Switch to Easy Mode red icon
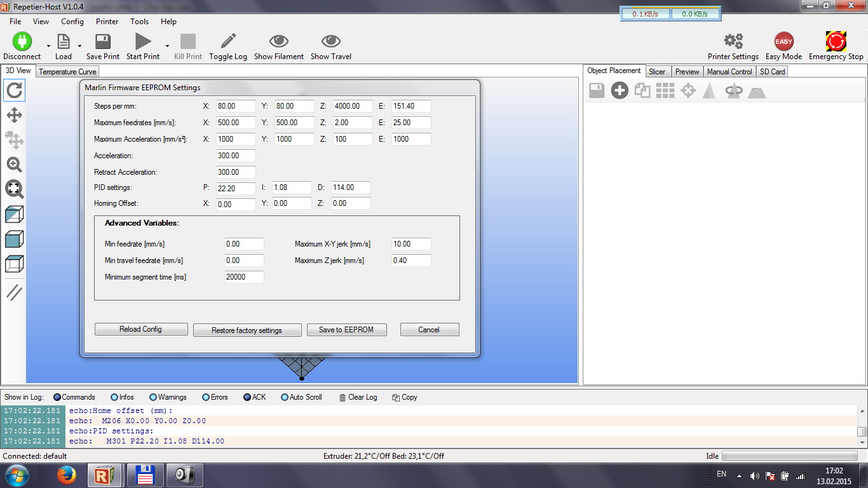Screen dimensions: 868x488 783,41
